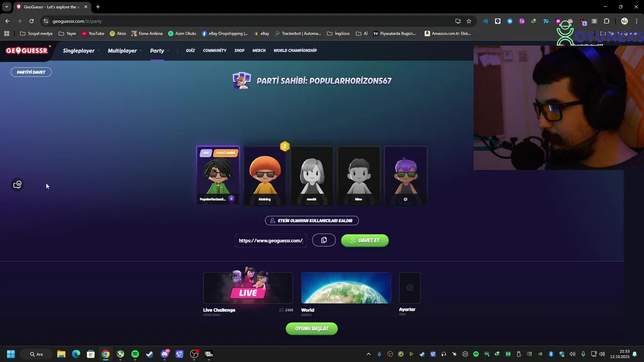Screen dimensions: 644x362
Task: Open the Merch page
Action: [259, 50]
